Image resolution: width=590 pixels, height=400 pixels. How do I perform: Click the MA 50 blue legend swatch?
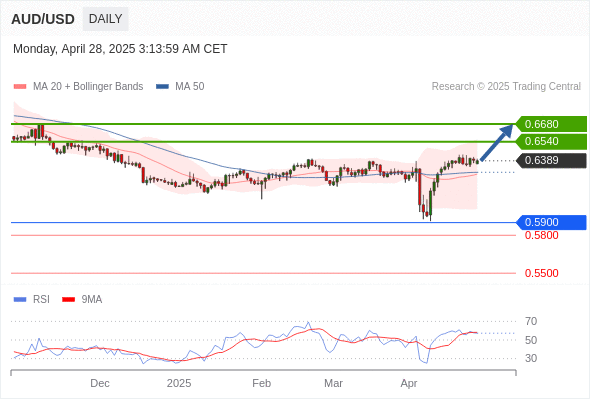[x=162, y=87]
